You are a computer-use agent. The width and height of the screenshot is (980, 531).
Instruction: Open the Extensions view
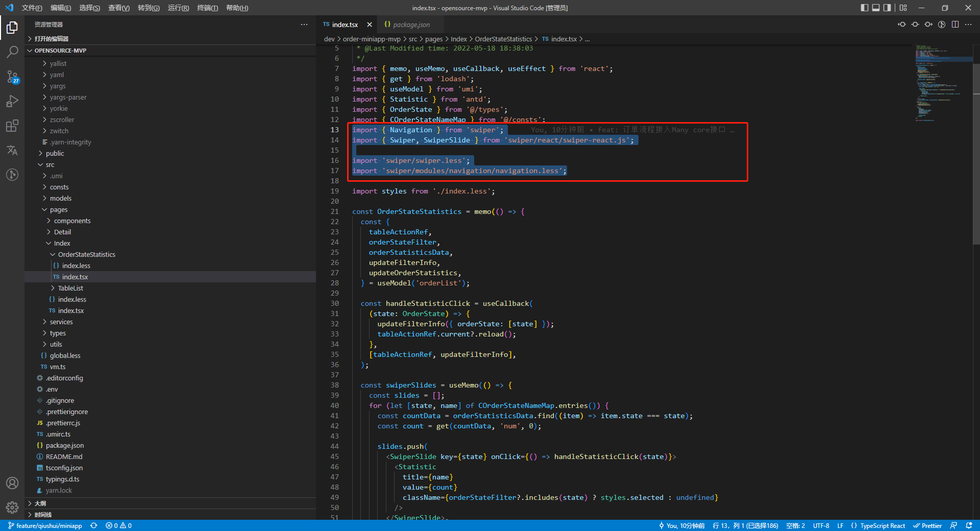pyautogui.click(x=12, y=126)
